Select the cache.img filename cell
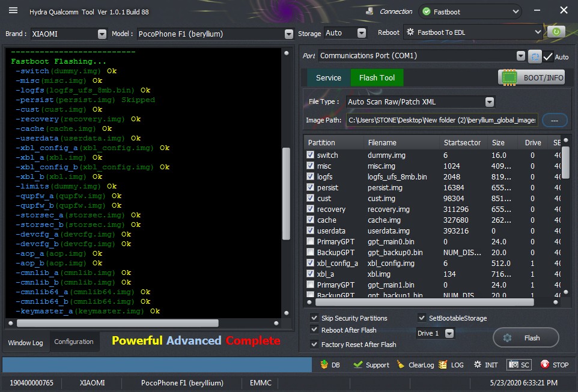 point(384,220)
